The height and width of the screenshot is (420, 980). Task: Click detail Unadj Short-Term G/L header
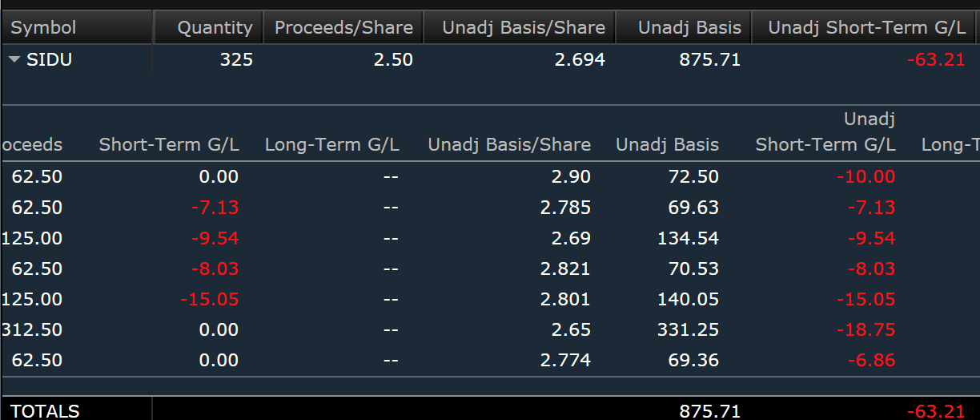click(825, 133)
